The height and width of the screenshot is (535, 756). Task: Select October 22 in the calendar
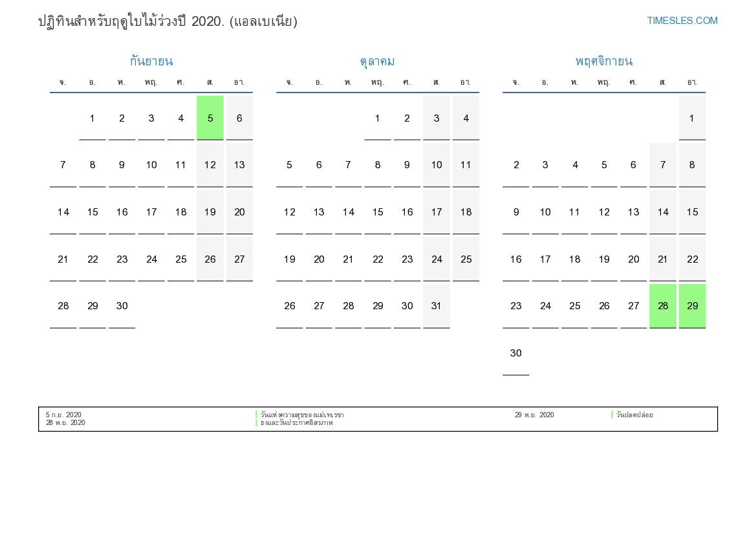[378, 259]
